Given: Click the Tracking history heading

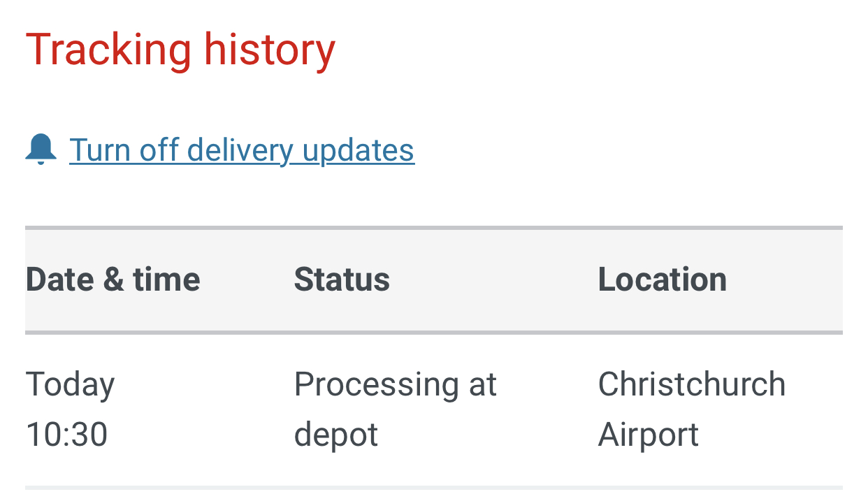Looking at the screenshot, I should click(x=180, y=50).
